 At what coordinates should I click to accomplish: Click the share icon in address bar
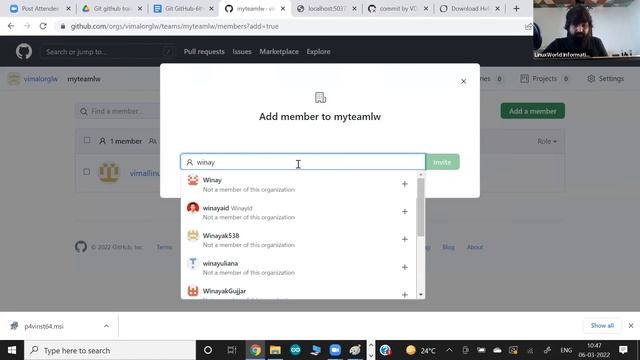(528, 27)
